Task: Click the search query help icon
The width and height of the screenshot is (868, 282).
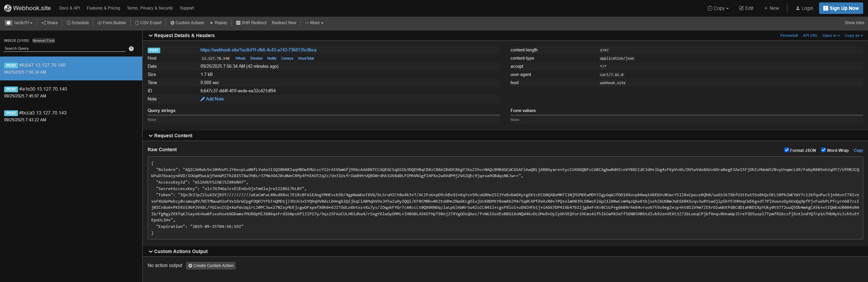Action: [131, 49]
